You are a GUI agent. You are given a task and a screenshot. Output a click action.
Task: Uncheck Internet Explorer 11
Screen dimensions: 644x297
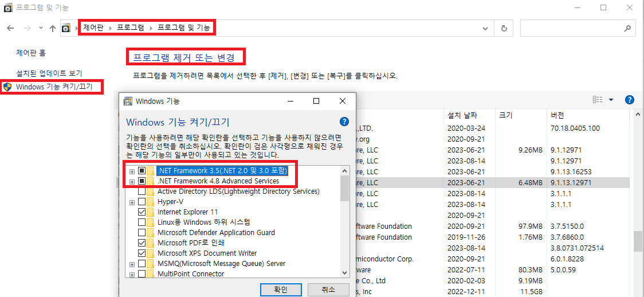click(142, 212)
